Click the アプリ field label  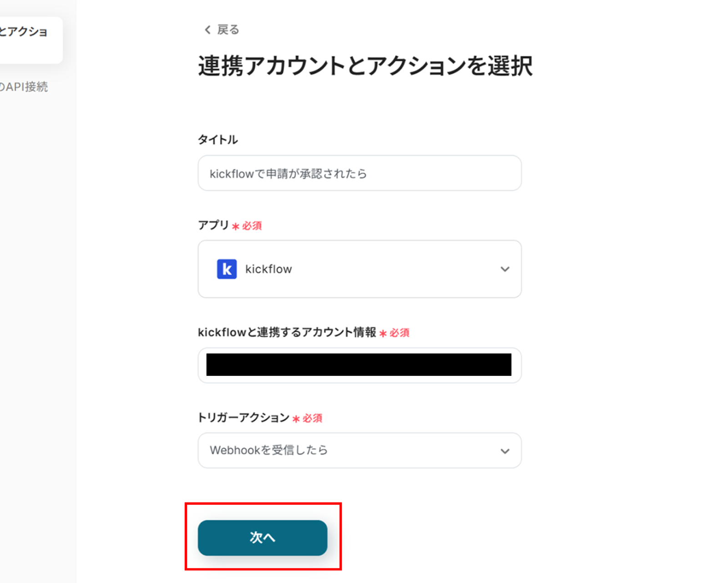point(213,225)
